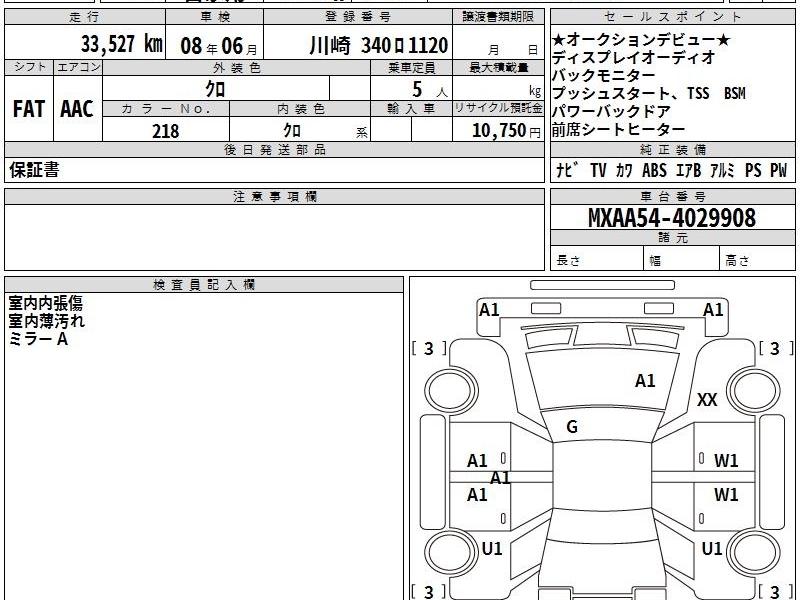This screenshot has height=600, width=800.
Task: Click the カラーNo. header
Action: pyautogui.click(x=166, y=109)
